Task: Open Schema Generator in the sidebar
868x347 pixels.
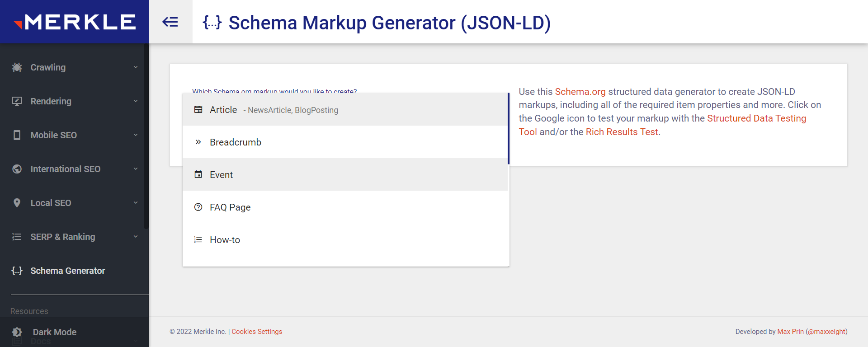Action: click(x=67, y=271)
